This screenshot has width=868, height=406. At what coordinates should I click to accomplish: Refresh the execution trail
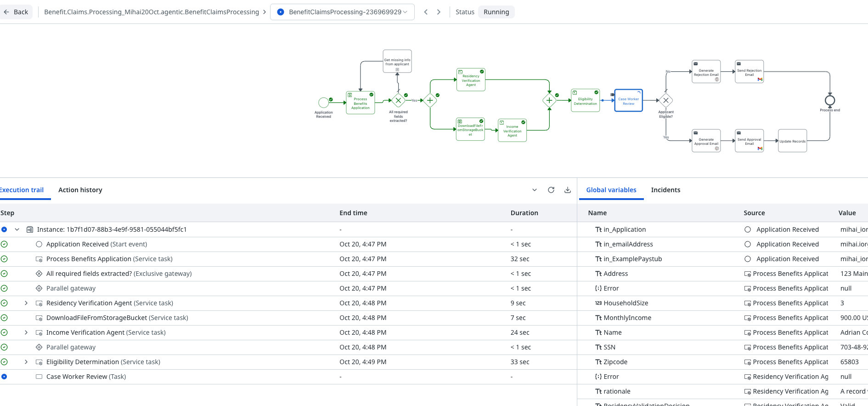point(551,190)
